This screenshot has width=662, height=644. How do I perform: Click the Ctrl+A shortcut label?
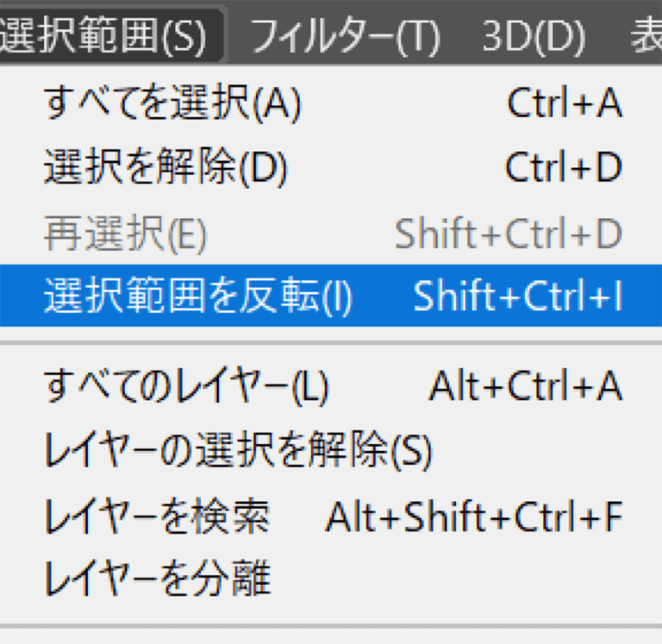tap(564, 104)
